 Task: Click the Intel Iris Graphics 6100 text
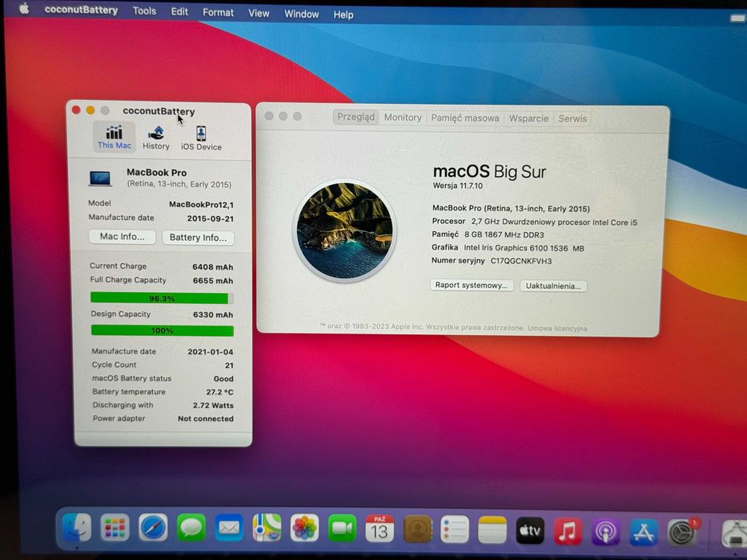[x=524, y=248]
